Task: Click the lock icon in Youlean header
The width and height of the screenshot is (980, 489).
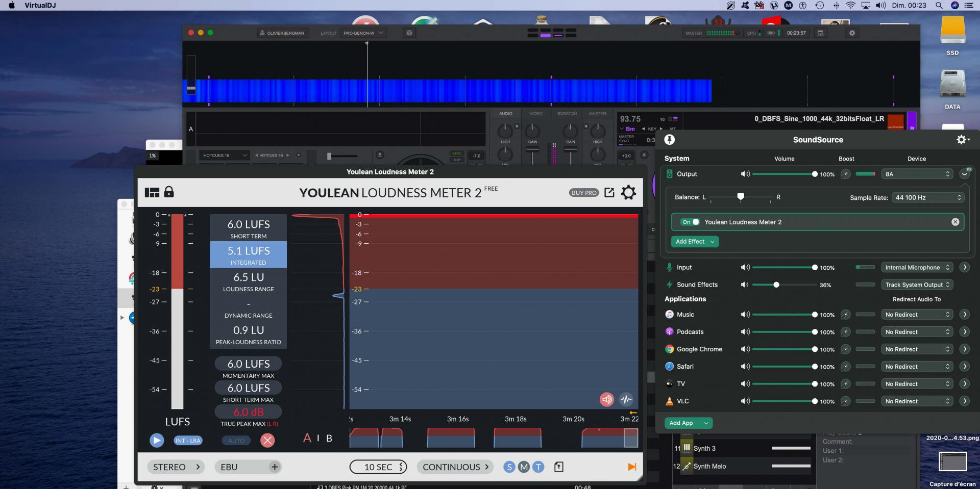Action: coord(169,192)
